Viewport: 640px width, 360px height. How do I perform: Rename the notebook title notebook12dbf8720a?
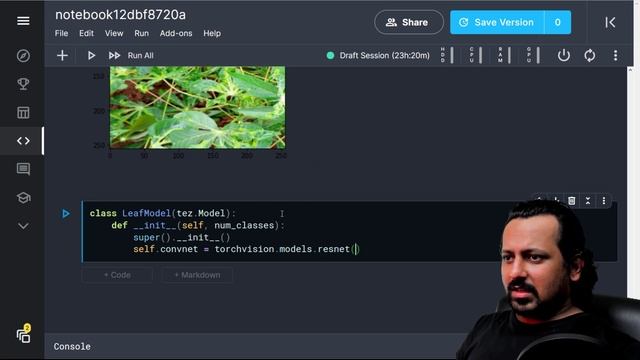pos(120,15)
